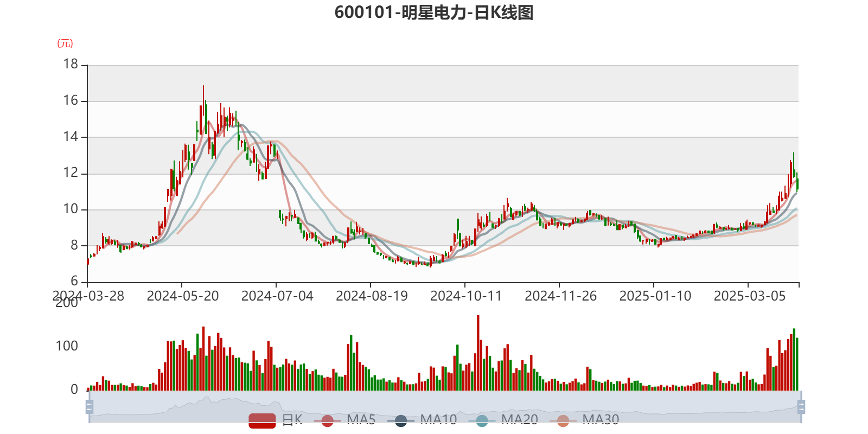The width and height of the screenshot is (868, 434).
Task: Click the price axis label 14
Action: [x=71, y=137]
